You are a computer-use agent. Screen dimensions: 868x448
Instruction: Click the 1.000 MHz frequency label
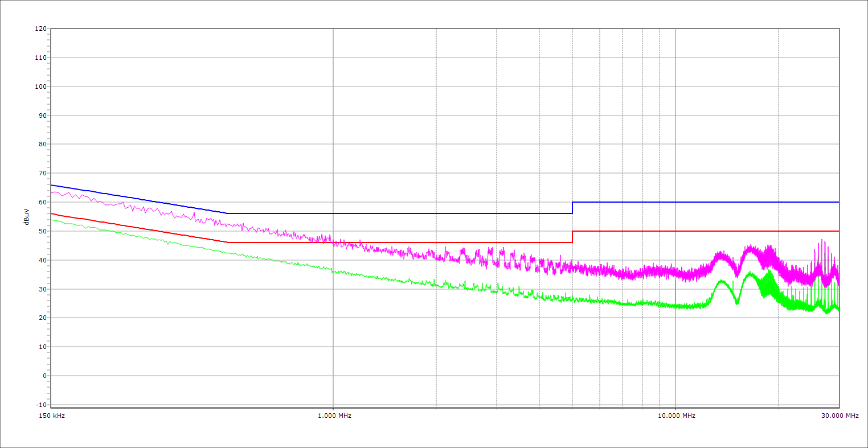(x=334, y=416)
